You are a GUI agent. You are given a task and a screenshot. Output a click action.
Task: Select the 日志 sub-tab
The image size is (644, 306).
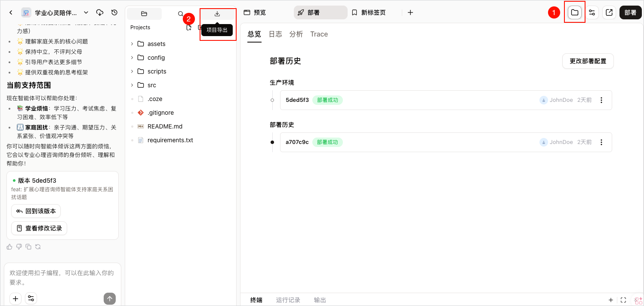pos(275,34)
